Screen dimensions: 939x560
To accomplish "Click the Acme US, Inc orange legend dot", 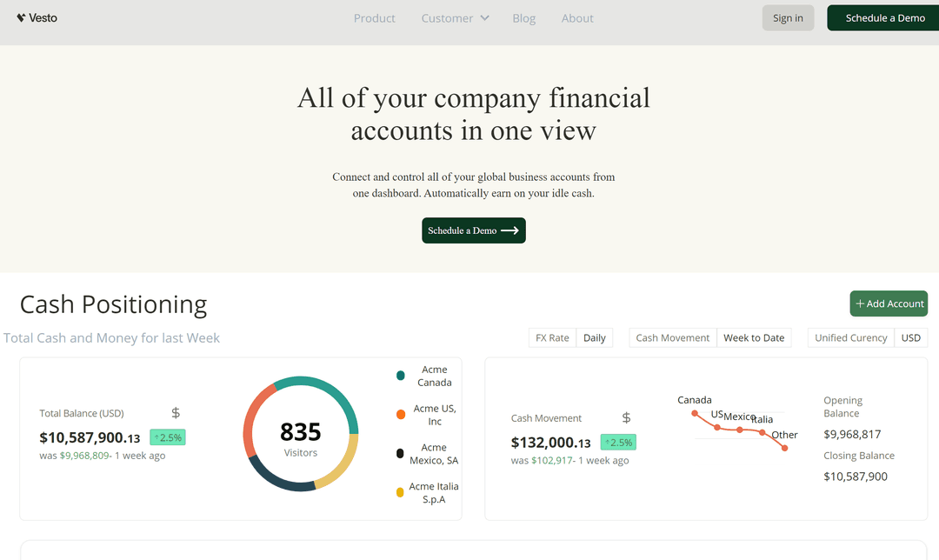I will [401, 415].
